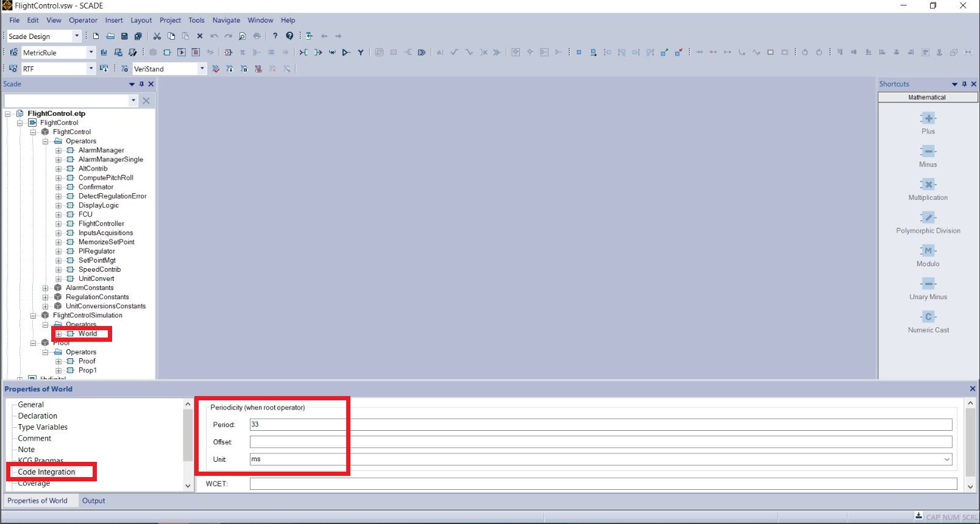The image size is (980, 524).
Task: Click the question mark help icon
Action: 275,36
